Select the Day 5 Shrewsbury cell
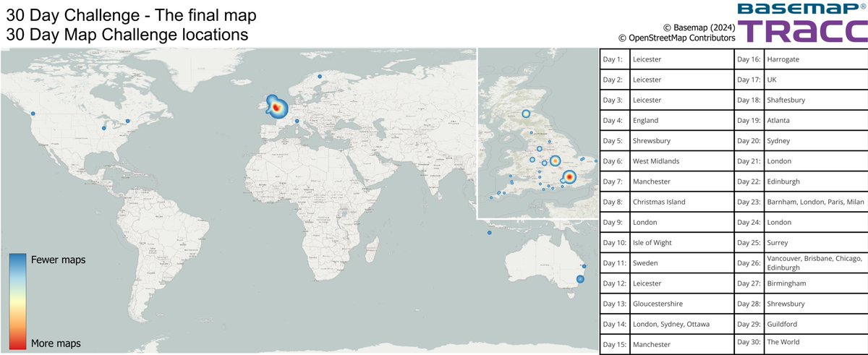This screenshot has width=868, height=355. click(x=681, y=140)
